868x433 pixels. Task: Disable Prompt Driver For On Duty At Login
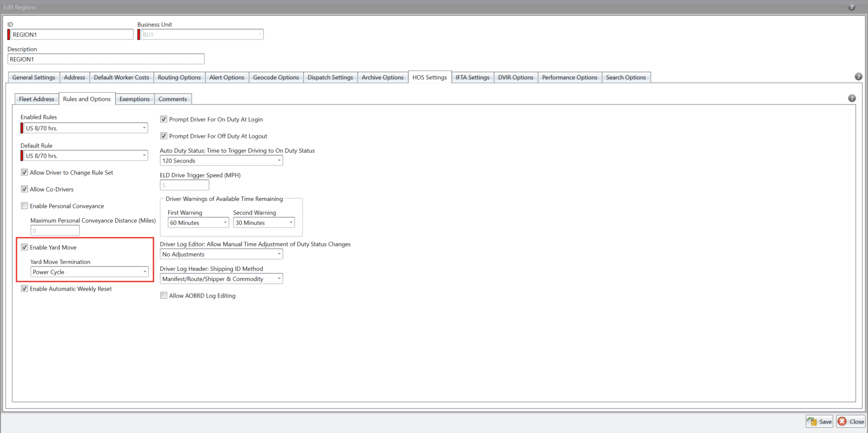click(x=164, y=119)
